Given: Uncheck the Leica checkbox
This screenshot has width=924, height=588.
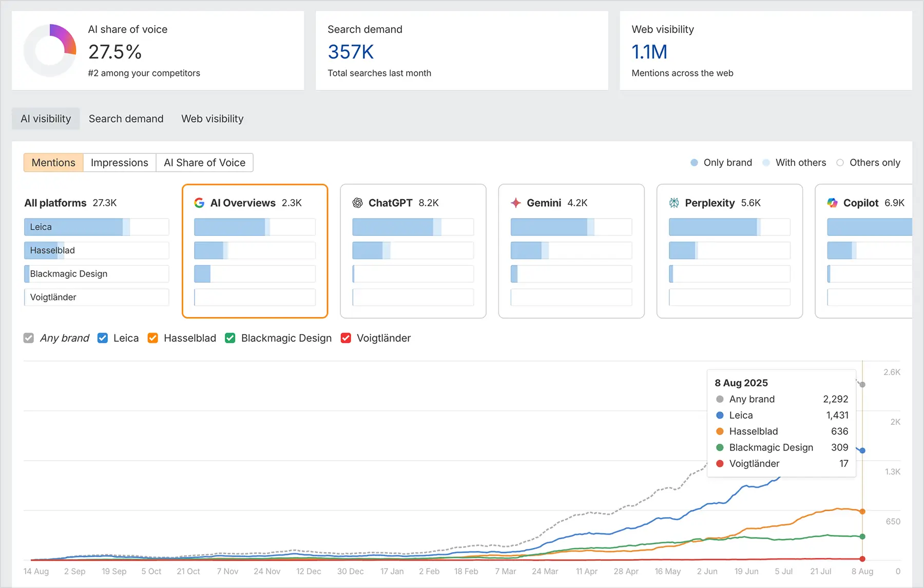Looking at the screenshot, I should (103, 338).
